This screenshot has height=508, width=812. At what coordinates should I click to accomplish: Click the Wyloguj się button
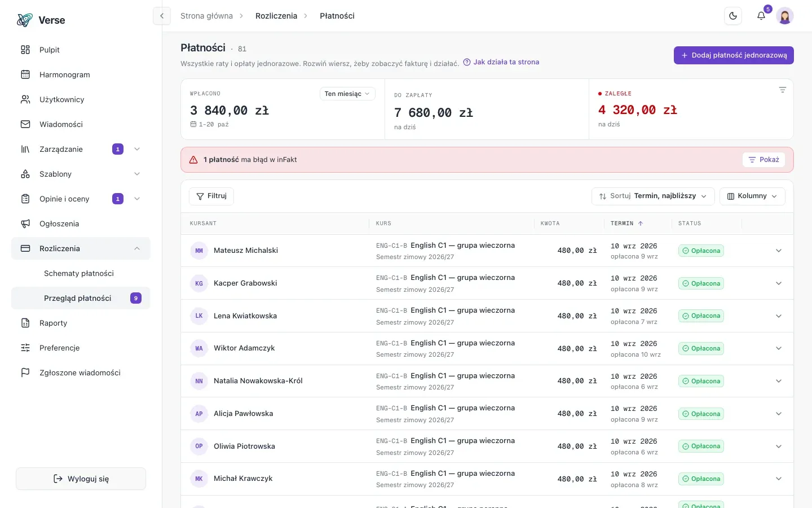tap(81, 479)
